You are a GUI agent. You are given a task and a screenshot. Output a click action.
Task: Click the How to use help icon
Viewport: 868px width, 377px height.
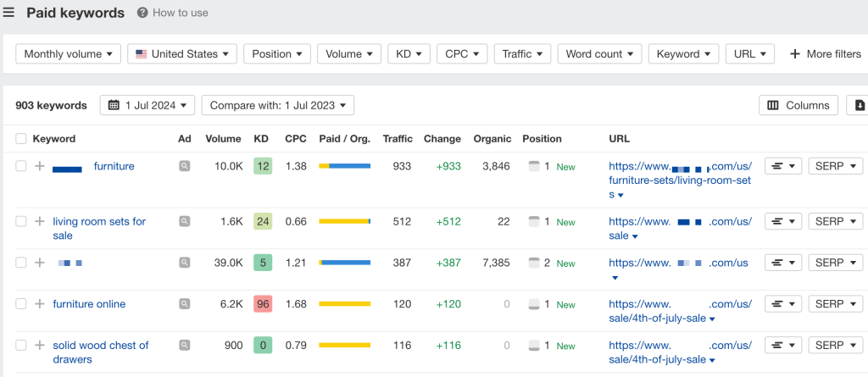[x=142, y=13]
